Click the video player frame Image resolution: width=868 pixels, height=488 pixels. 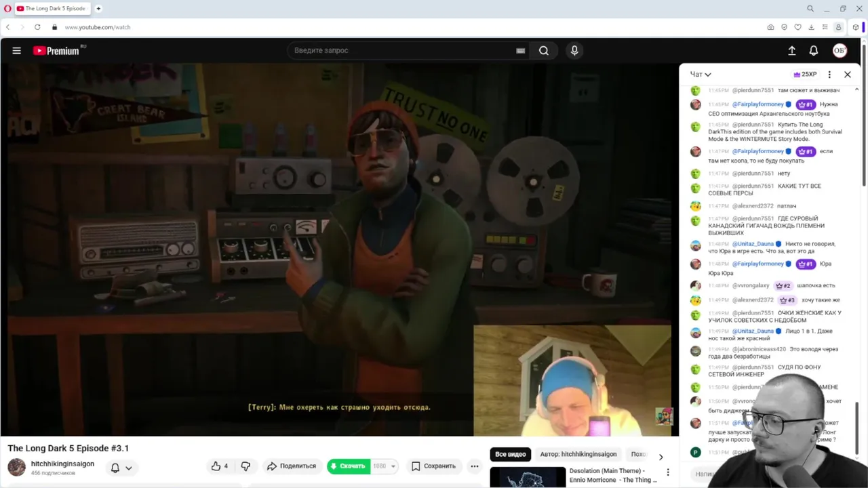click(x=339, y=249)
